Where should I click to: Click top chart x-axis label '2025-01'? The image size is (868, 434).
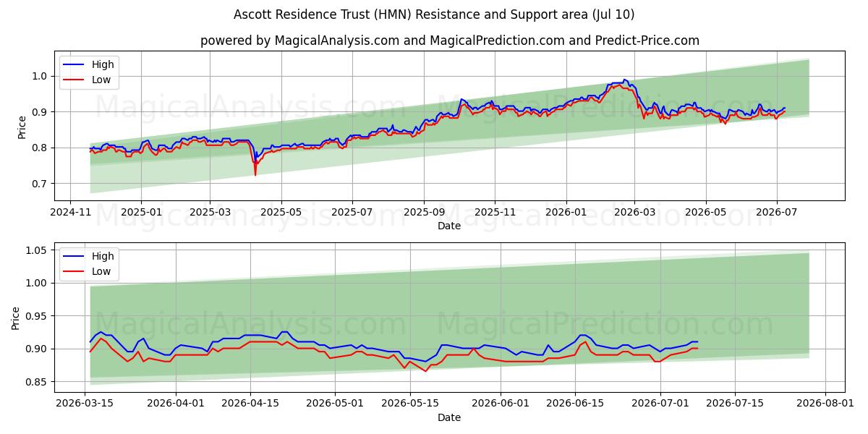tap(140, 213)
